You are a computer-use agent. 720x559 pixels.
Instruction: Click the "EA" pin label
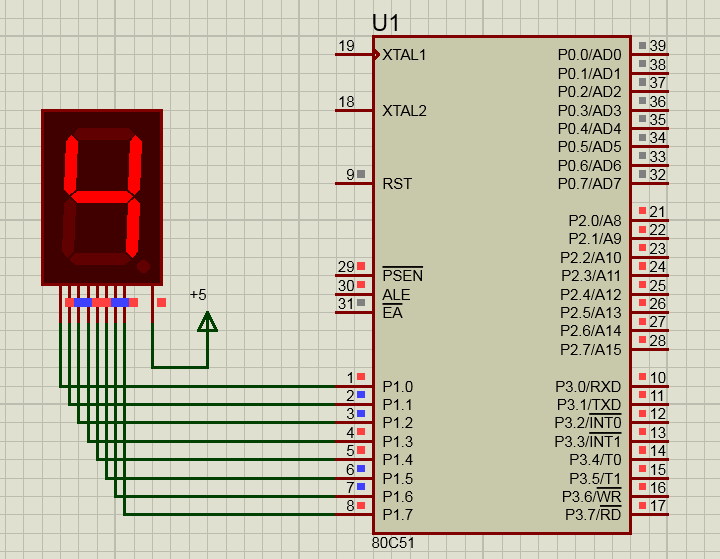tap(392, 313)
